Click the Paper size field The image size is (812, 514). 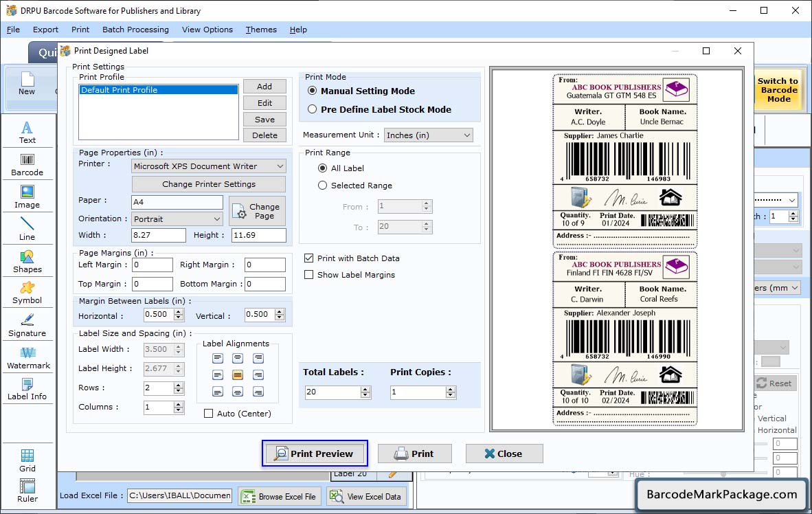click(x=178, y=202)
